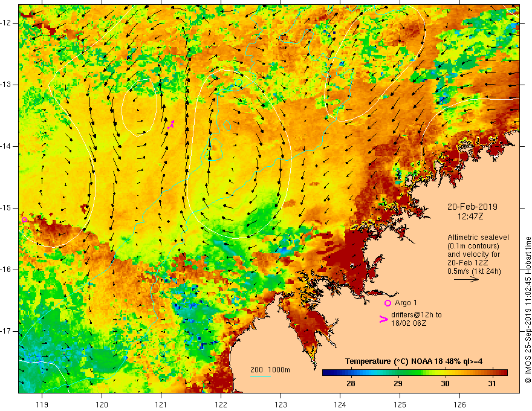532x411 pixels.
Task: Click the vertical IMOS copyright timestamp text
Action: 528,310
